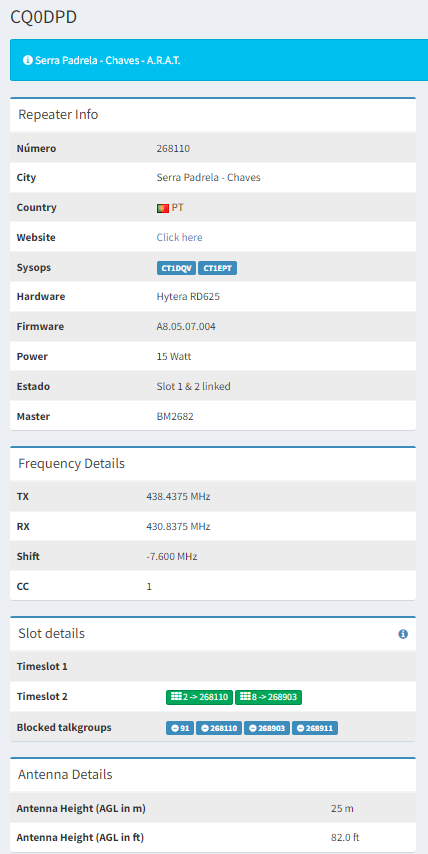Image resolution: width=428 pixels, height=854 pixels.
Task: Click the Portugal flag icon
Action: coord(162,208)
